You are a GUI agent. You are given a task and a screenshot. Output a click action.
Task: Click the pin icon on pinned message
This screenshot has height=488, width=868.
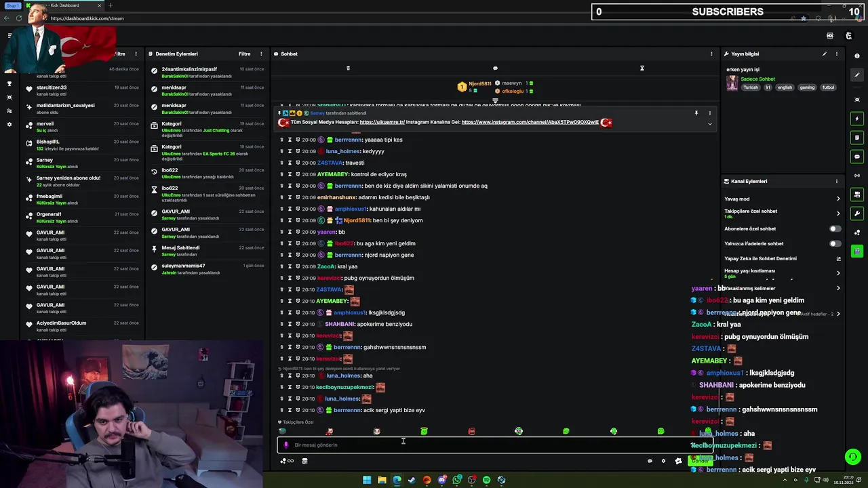696,113
